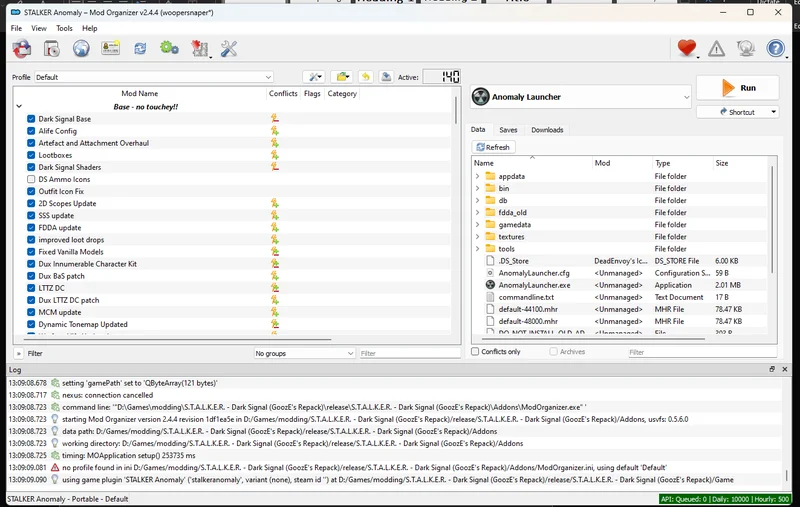The image size is (800, 507).
Task: Click the red heart Endorse icon
Action: pos(686,48)
